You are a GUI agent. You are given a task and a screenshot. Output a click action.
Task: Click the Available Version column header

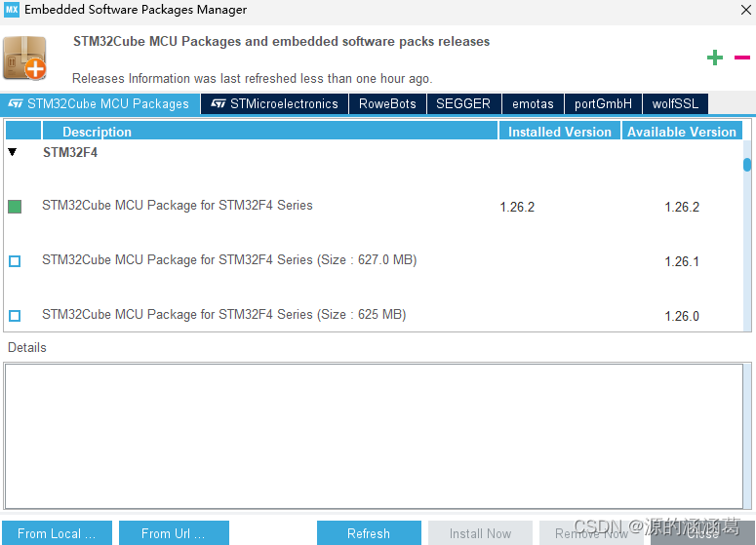click(682, 131)
